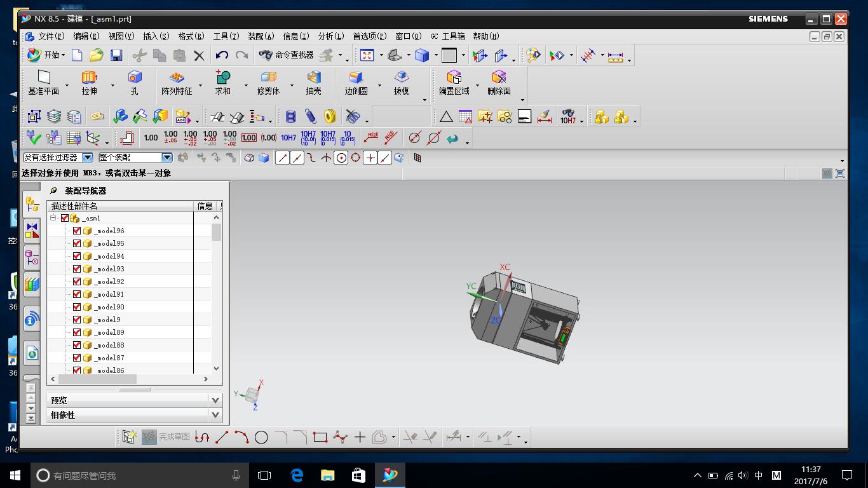Open the 装配(A) menu
This screenshot has width=868, height=488.
pyautogui.click(x=261, y=36)
